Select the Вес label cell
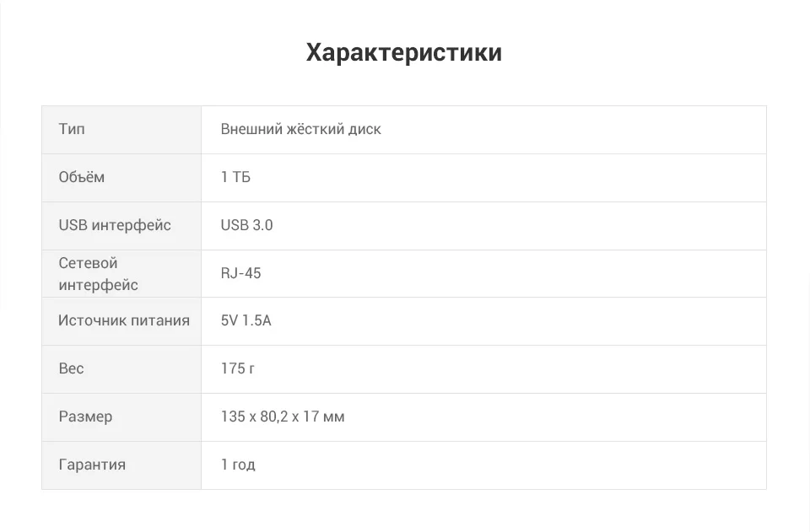810x532 pixels. pos(121,369)
